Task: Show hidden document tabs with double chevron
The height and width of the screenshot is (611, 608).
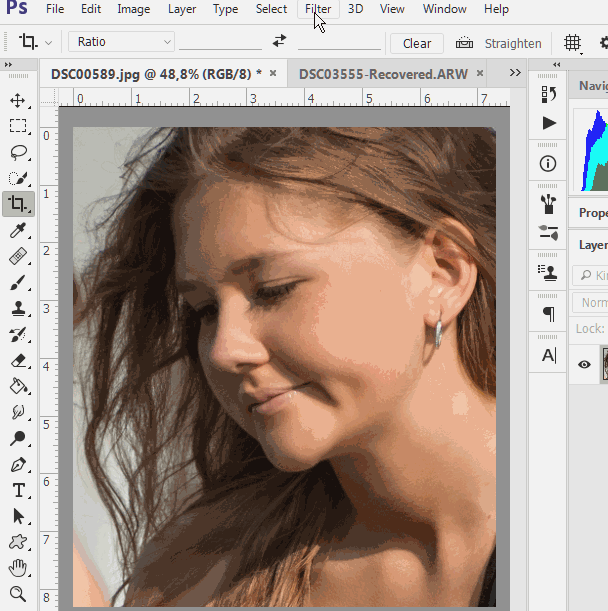Action: point(515,73)
